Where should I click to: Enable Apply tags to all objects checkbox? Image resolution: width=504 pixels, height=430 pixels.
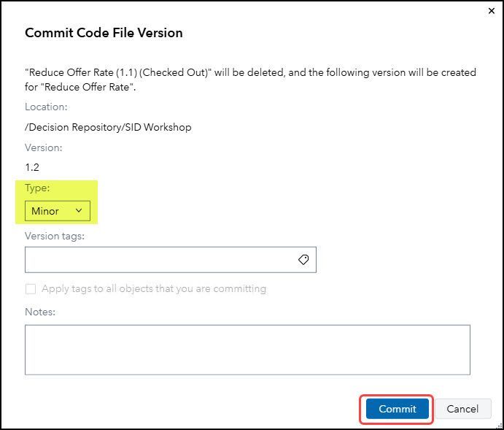click(x=31, y=288)
